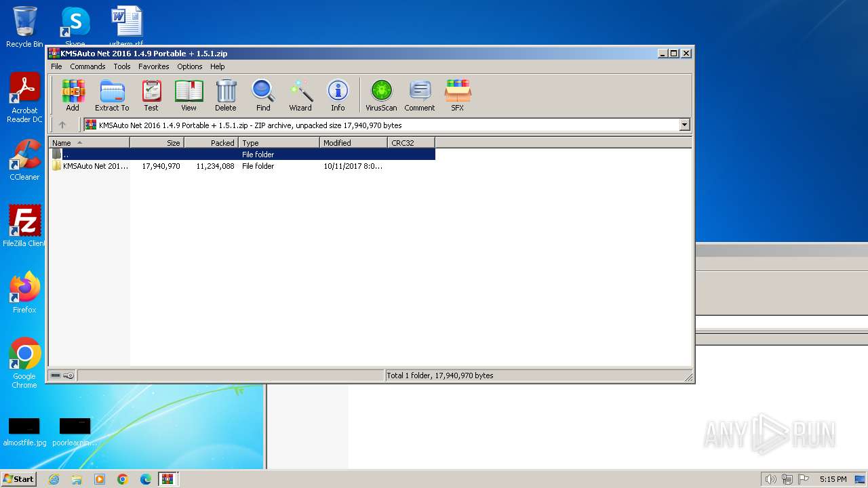Open Firefox desktop shortcut

tap(24, 292)
